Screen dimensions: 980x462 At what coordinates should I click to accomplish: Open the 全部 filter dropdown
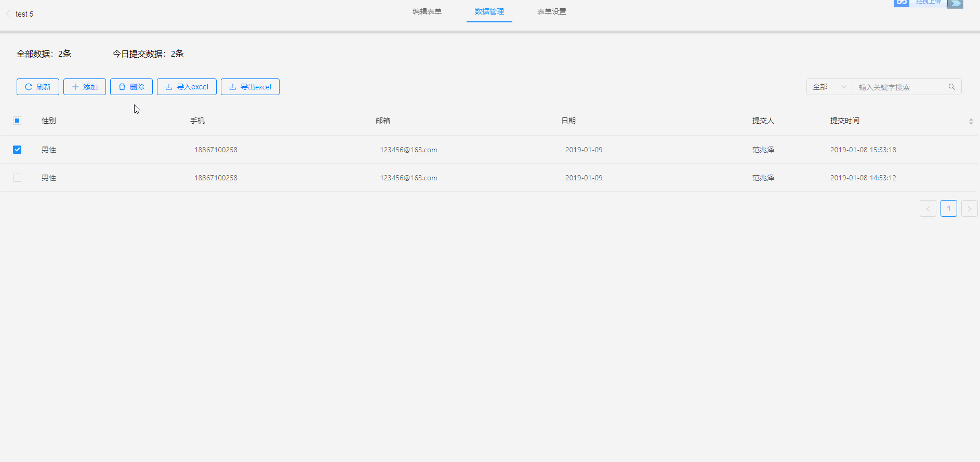pyautogui.click(x=829, y=87)
